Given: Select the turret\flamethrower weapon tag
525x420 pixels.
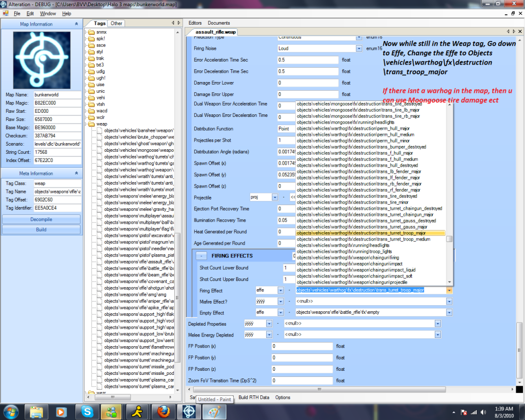Looking at the screenshot, I should pos(135,347).
